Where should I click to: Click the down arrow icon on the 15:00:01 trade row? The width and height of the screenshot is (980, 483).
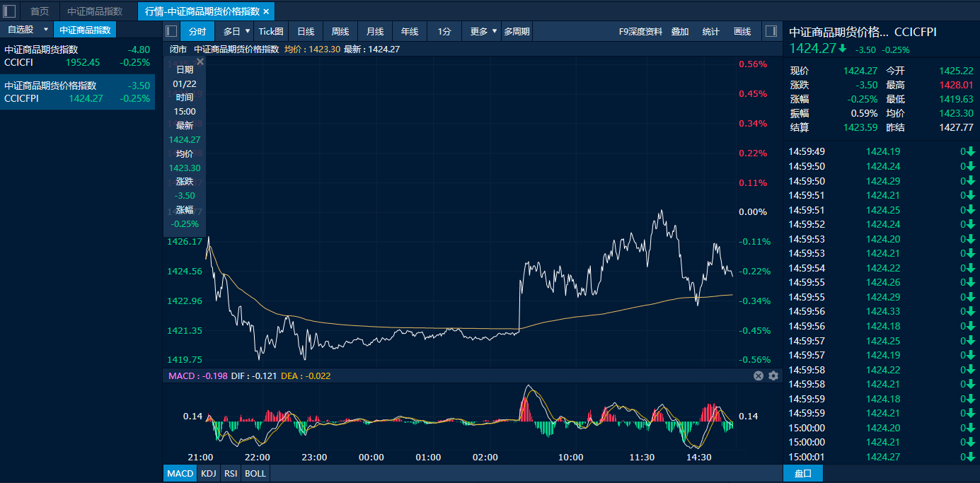pyautogui.click(x=972, y=457)
